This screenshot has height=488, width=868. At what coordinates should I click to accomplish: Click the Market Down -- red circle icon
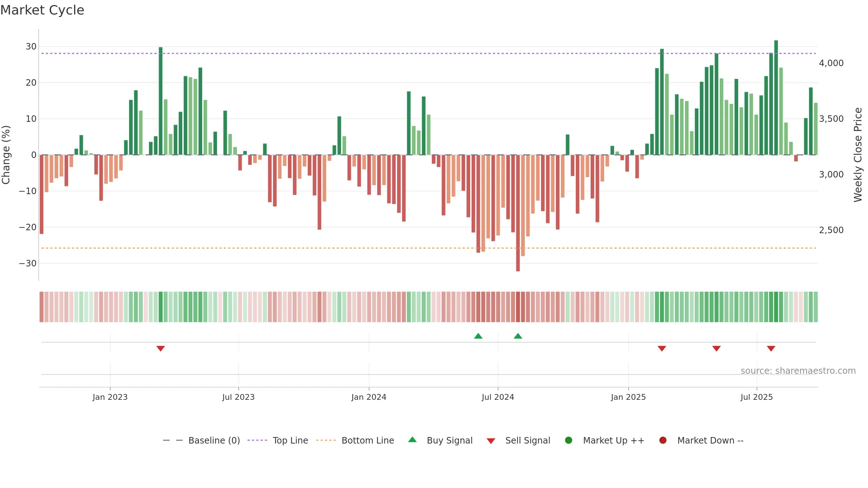(663, 440)
